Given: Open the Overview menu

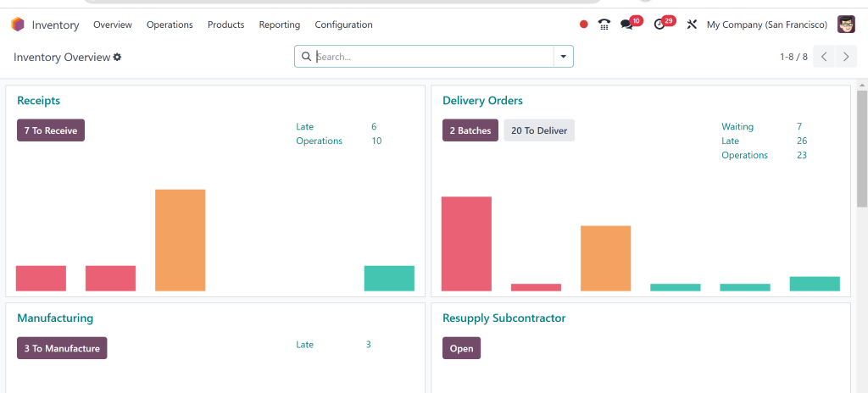Looking at the screenshot, I should click(113, 25).
